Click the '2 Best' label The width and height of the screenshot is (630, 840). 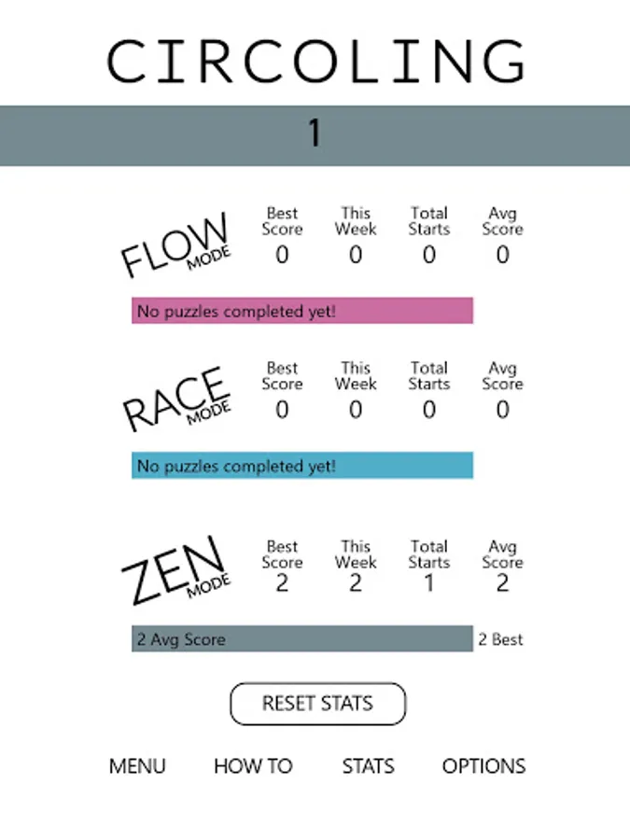[x=501, y=639]
